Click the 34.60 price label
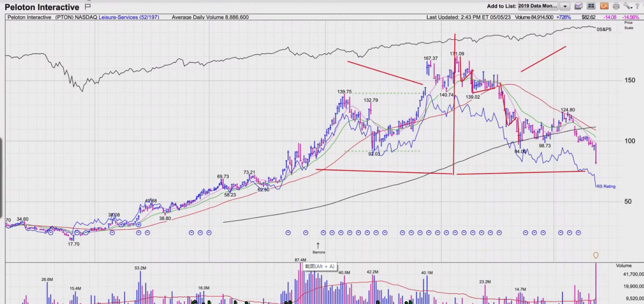 click(22, 219)
